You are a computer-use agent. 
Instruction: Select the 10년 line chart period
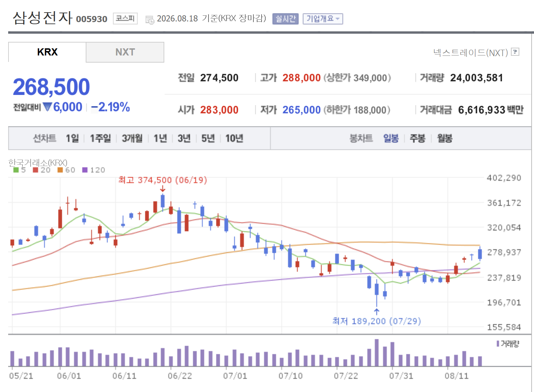(234, 138)
